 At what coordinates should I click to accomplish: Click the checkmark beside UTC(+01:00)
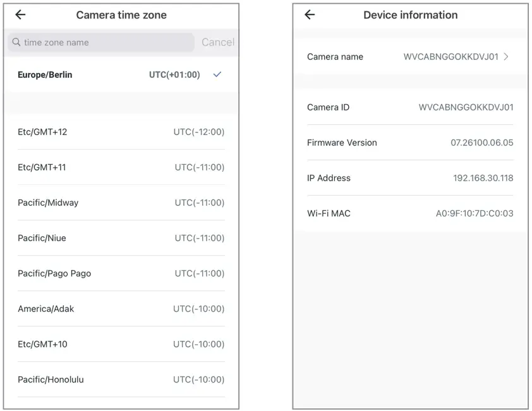click(x=217, y=74)
